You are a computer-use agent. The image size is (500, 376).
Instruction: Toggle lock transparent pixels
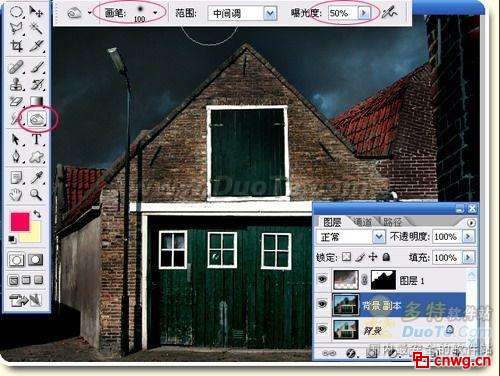pos(347,257)
